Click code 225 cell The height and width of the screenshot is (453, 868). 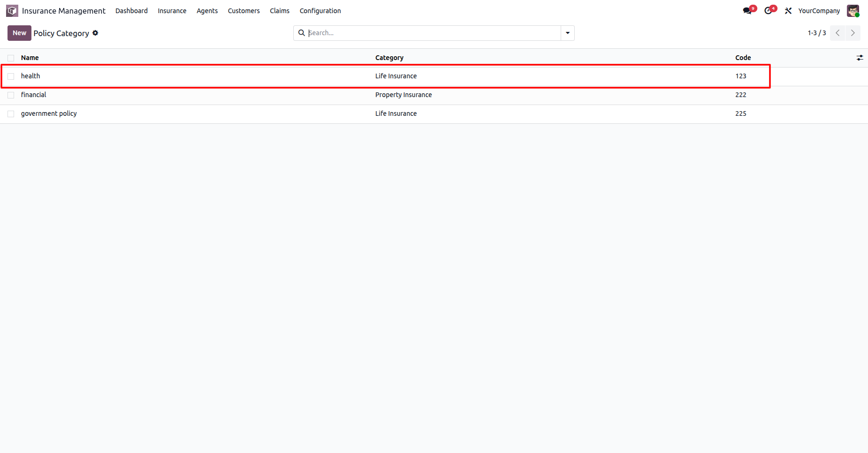[741, 113]
